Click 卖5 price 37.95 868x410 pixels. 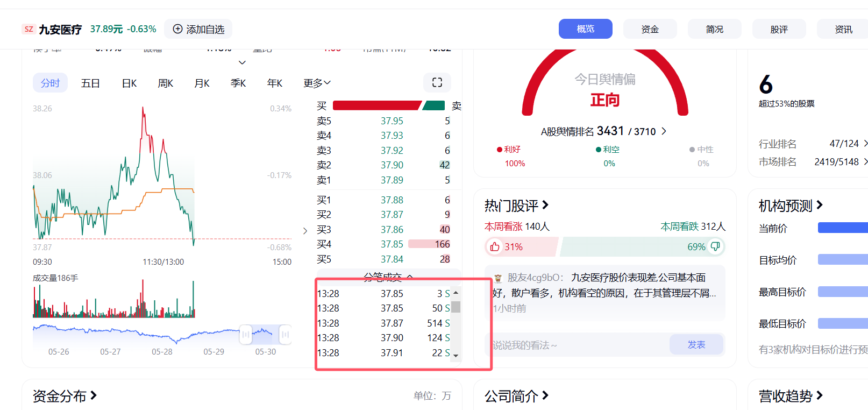(x=392, y=121)
